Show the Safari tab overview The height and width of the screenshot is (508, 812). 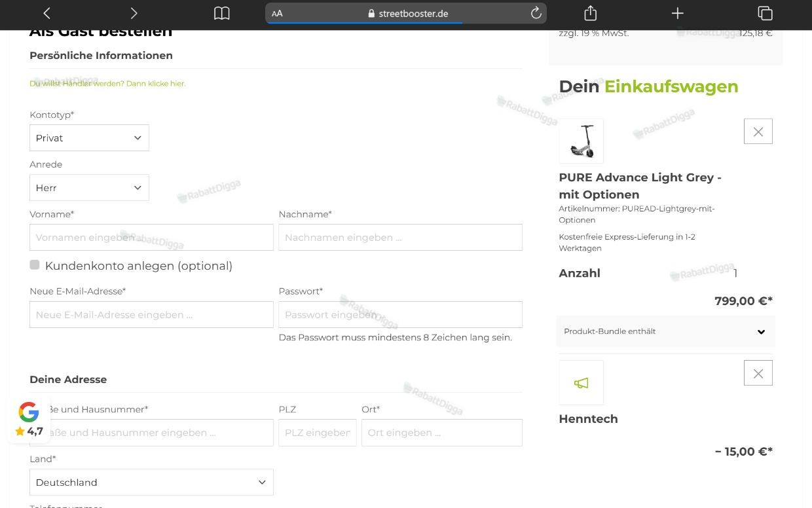(x=765, y=13)
